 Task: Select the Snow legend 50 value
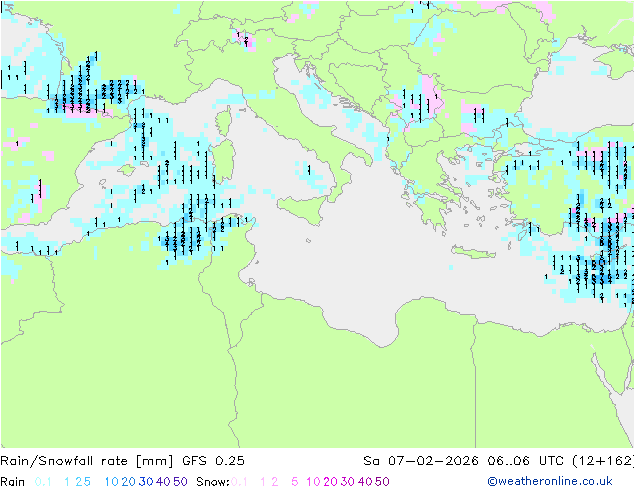pyautogui.click(x=382, y=482)
